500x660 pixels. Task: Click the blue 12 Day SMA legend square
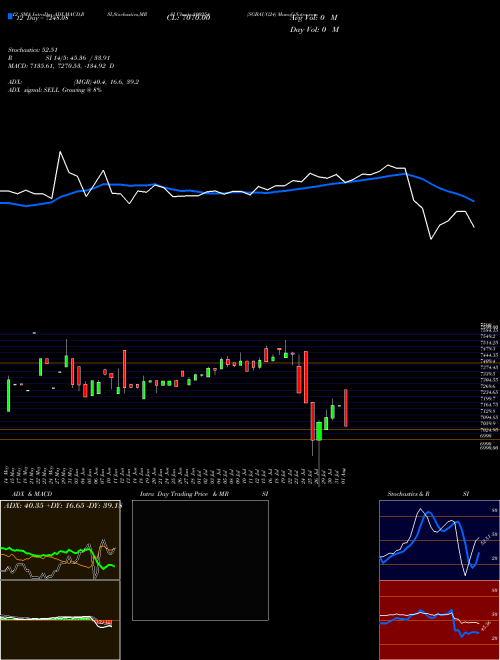(10, 16)
